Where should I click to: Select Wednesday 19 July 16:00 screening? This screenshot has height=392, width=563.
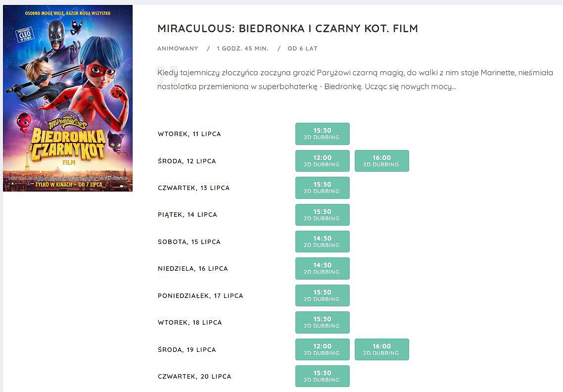point(381,349)
